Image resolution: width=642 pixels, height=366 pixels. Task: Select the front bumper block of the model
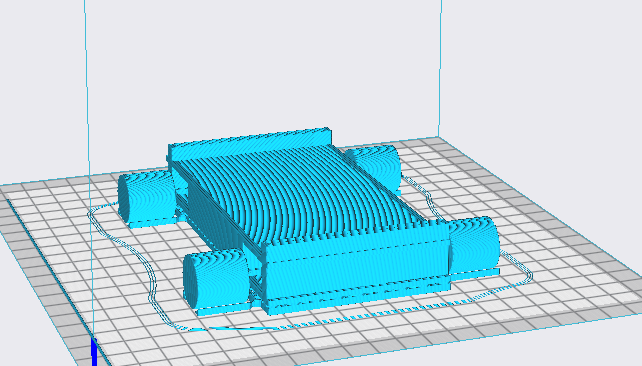tap(356, 266)
